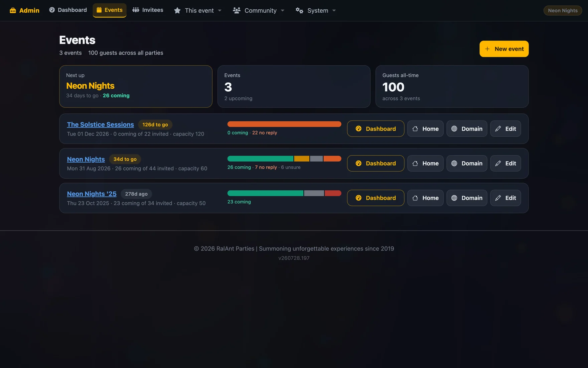Viewport: 588px width, 368px height.
Task: Create a New event
Action: click(504, 49)
